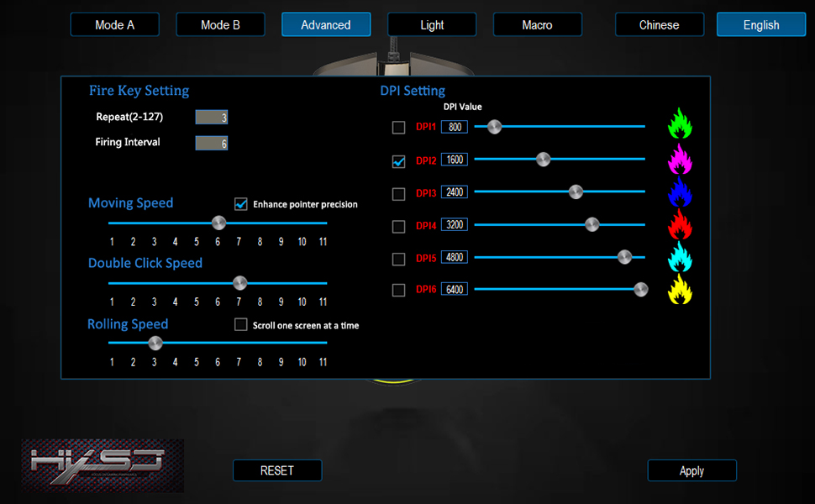Switch to the Light tab
Image resolution: width=815 pixels, height=504 pixels.
coord(432,24)
